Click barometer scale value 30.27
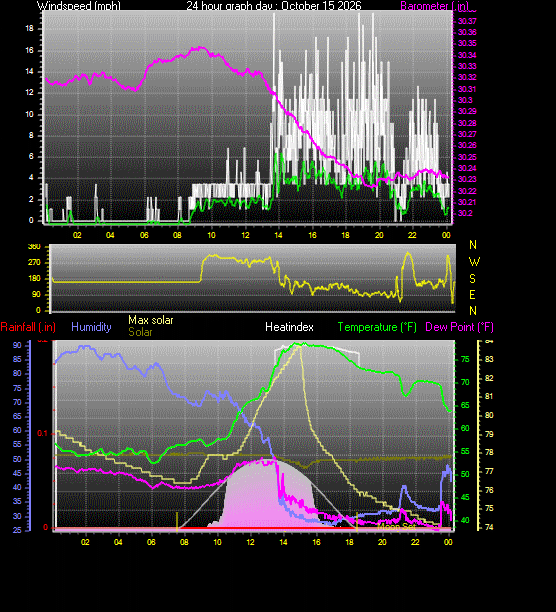The height and width of the screenshot is (612, 556). (467, 134)
